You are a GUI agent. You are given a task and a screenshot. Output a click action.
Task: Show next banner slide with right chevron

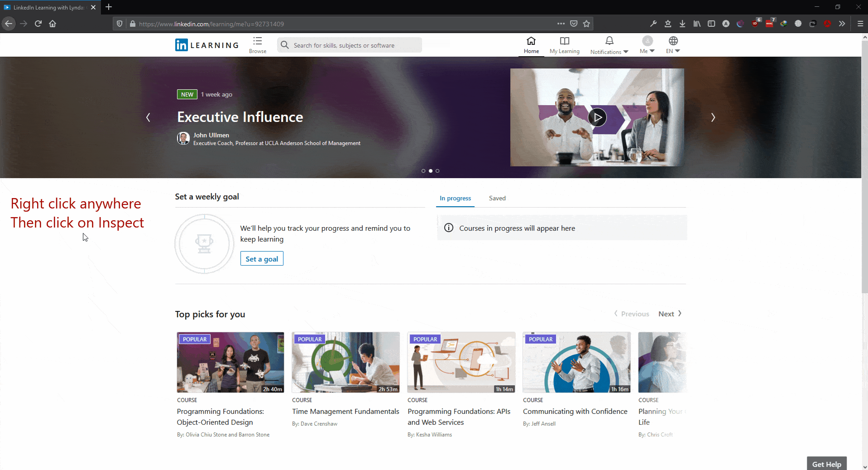point(713,117)
